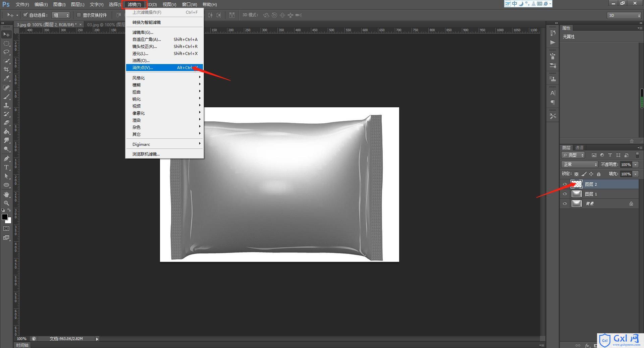This screenshot has height=348, width=644.
Task: Select the Brush tool
Action: tap(6, 97)
